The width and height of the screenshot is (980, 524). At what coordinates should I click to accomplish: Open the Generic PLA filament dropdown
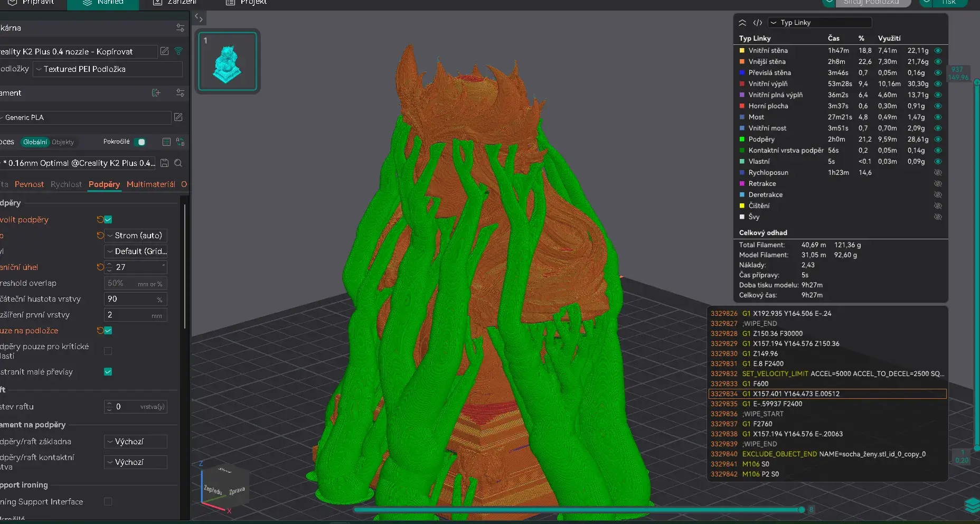tap(86, 117)
